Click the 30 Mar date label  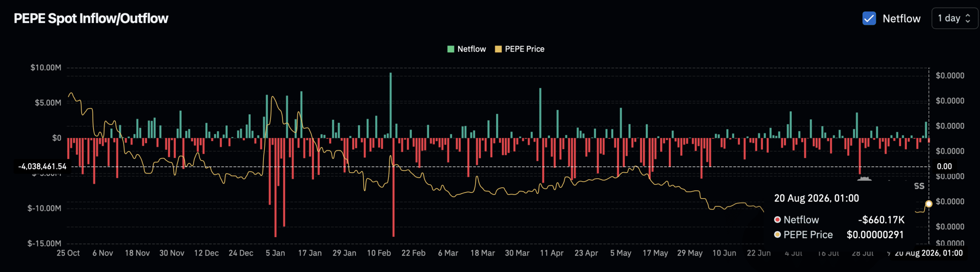517,253
